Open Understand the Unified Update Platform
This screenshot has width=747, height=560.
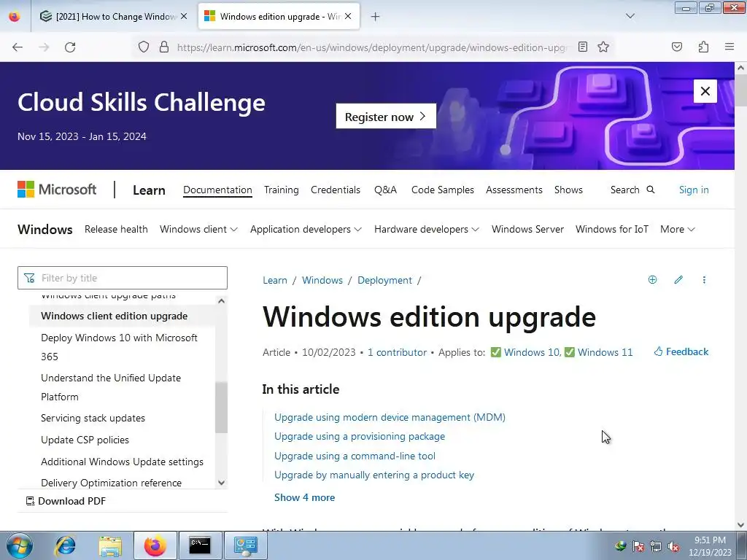(111, 387)
